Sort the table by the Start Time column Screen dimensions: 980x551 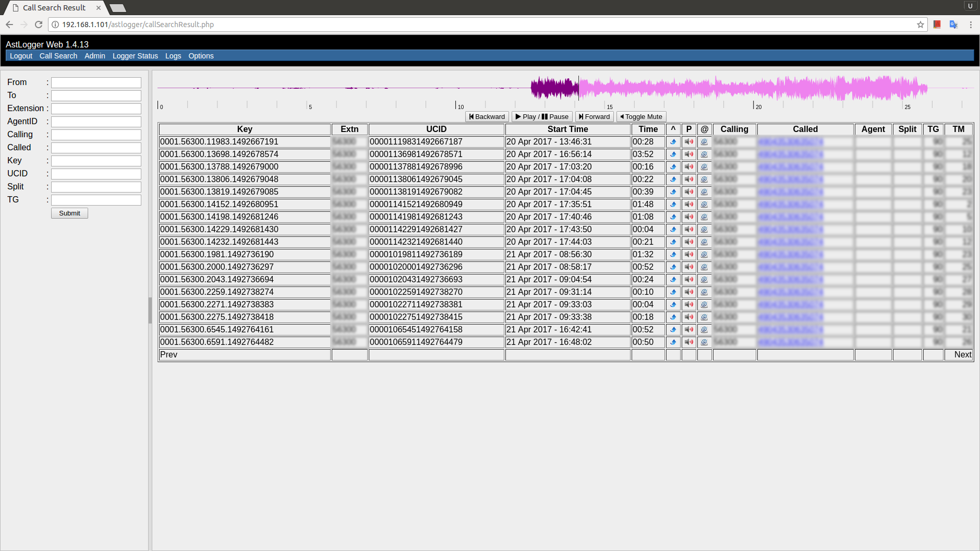[x=567, y=129]
